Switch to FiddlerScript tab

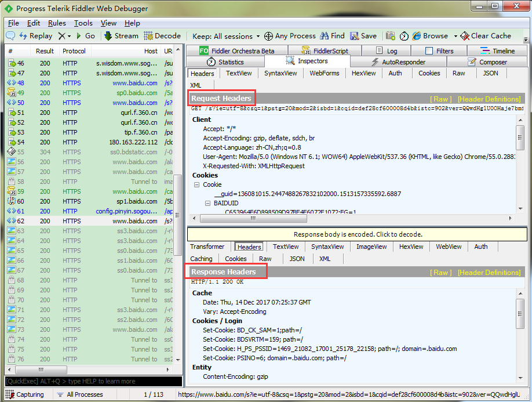(x=325, y=51)
